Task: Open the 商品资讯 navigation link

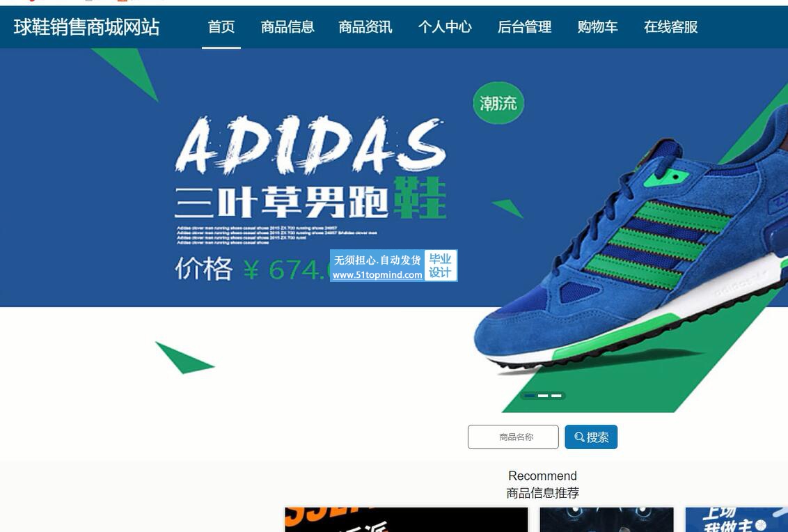Action: [x=365, y=27]
